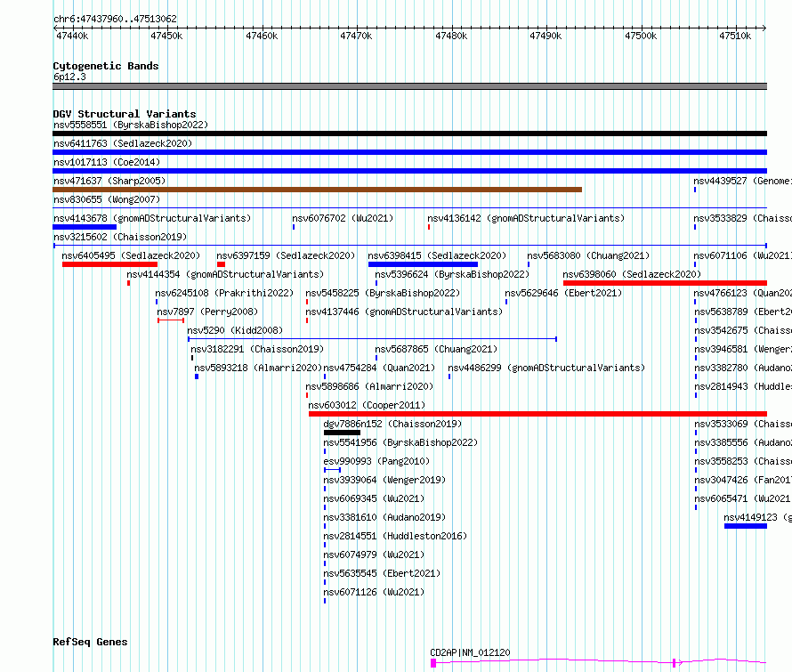The height and width of the screenshot is (672, 792).
Task: Click the nsv7897 (Perry2008) label
Action: [207, 312]
